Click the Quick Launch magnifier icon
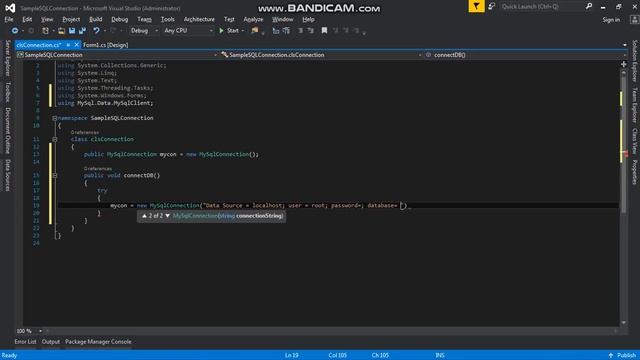This screenshot has height=360, width=640. click(x=589, y=6)
